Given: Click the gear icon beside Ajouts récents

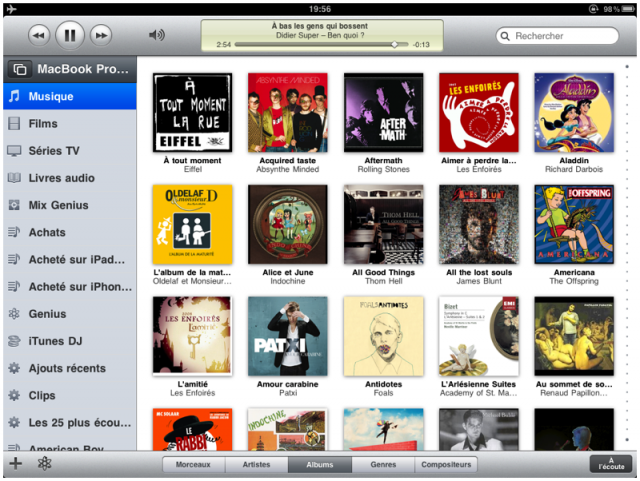Looking at the screenshot, I should (14, 368).
